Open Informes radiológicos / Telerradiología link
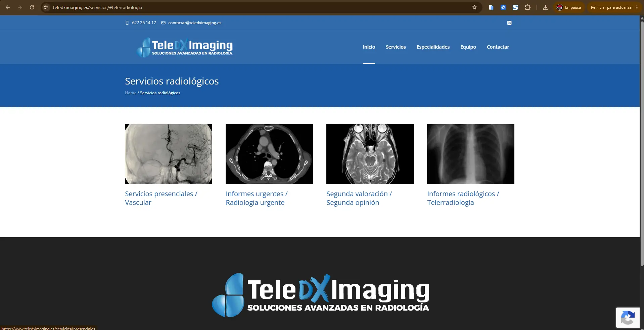This screenshot has height=330, width=644. click(x=463, y=198)
